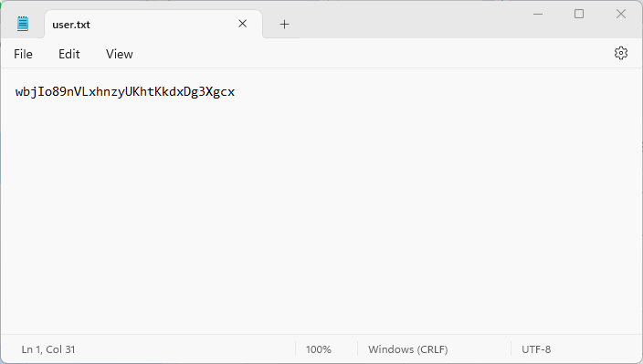
Task: Place cursor before the leading wbj characters
Action: click(16, 92)
